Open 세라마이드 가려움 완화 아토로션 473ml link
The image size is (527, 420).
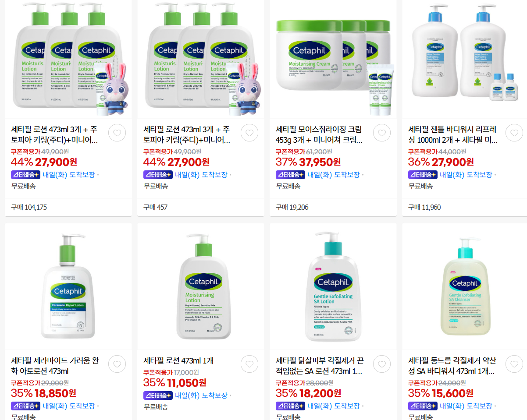pos(55,366)
